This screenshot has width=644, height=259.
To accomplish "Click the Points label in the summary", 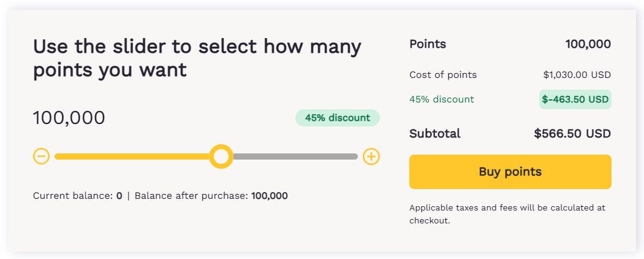I will click(x=428, y=44).
